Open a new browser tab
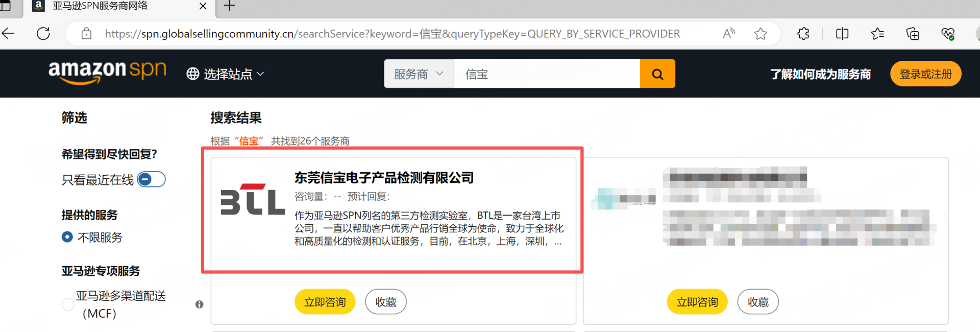Viewport: 980px width, 332px height. 230,6
